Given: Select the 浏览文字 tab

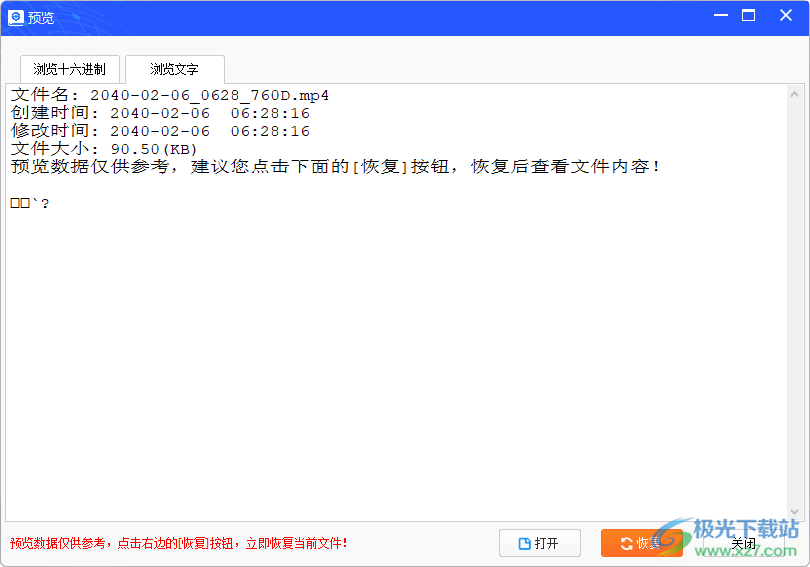Looking at the screenshot, I should 175,69.
